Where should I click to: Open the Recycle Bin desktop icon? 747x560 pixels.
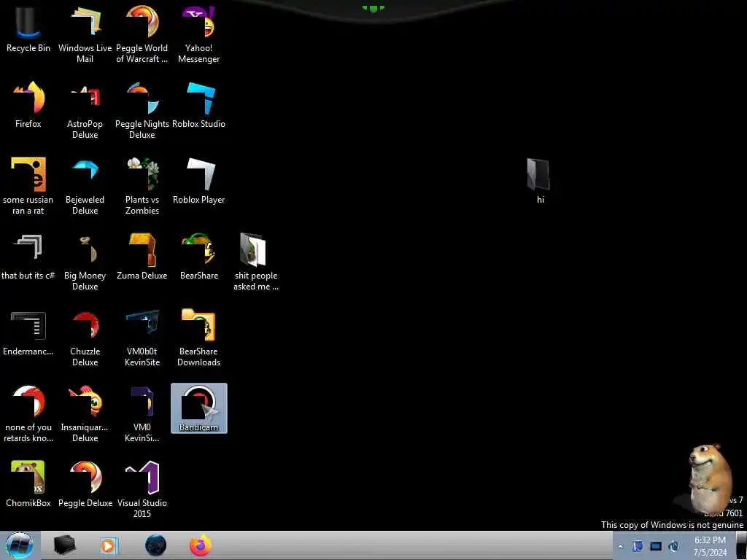pyautogui.click(x=28, y=29)
